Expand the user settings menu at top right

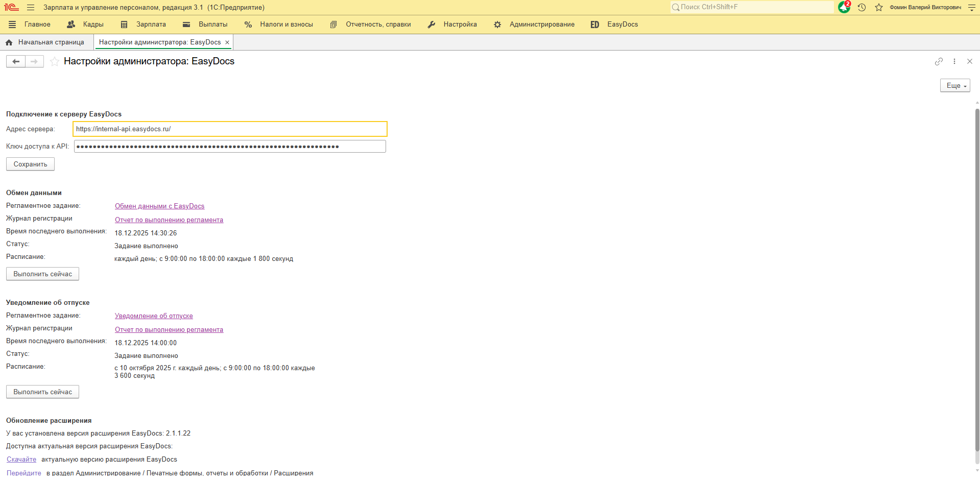pyautogui.click(x=971, y=8)
